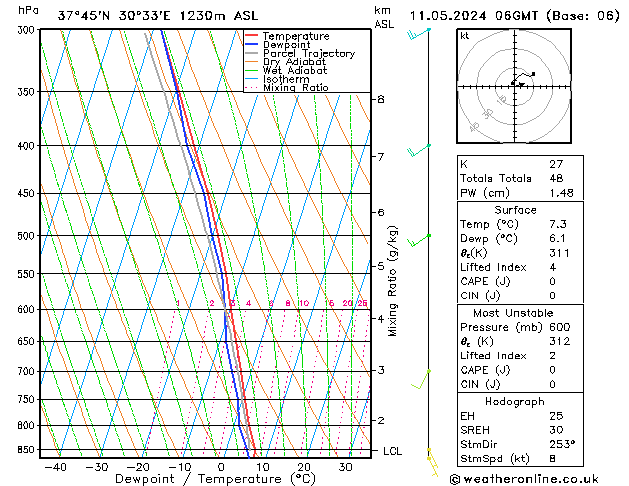The image size is (629, 486).
Task: Click the Dewpoint / Temperature (°C) axis title
Action: (x=215, y=479)
